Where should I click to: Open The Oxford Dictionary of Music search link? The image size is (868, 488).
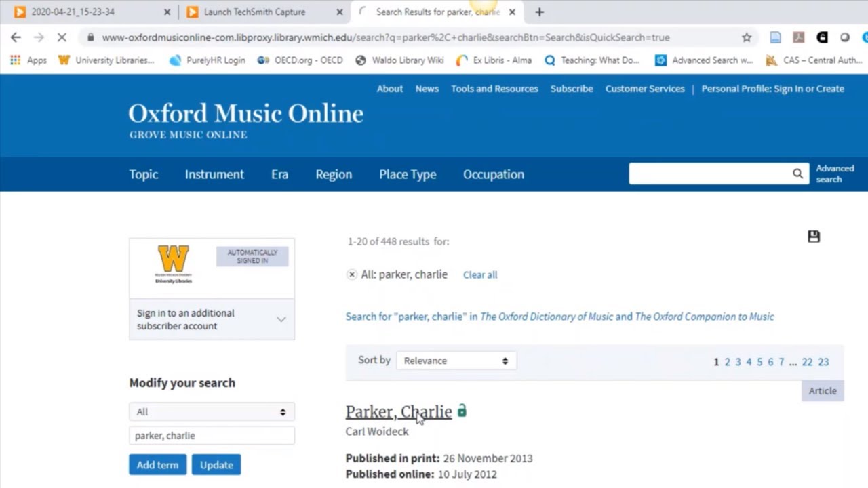point(547,317)
